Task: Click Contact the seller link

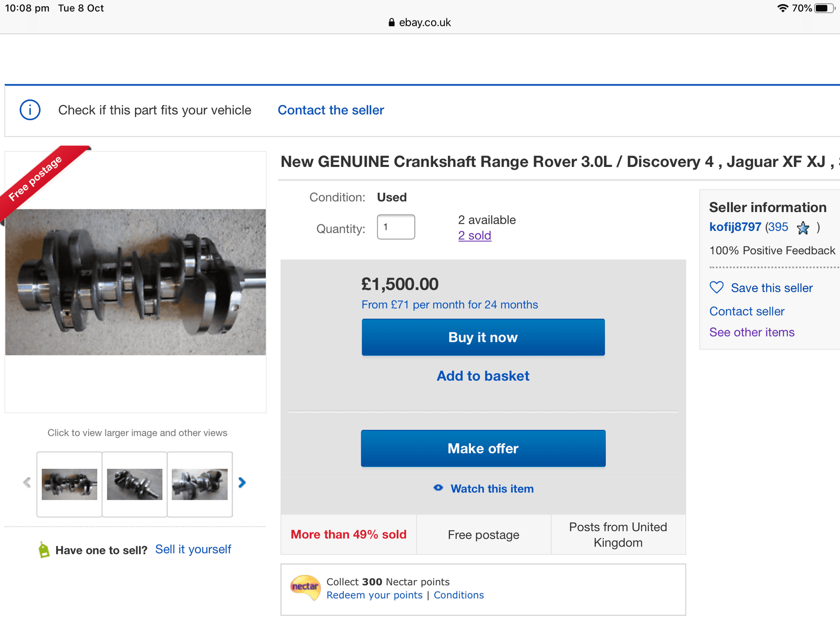Action: 331,110
